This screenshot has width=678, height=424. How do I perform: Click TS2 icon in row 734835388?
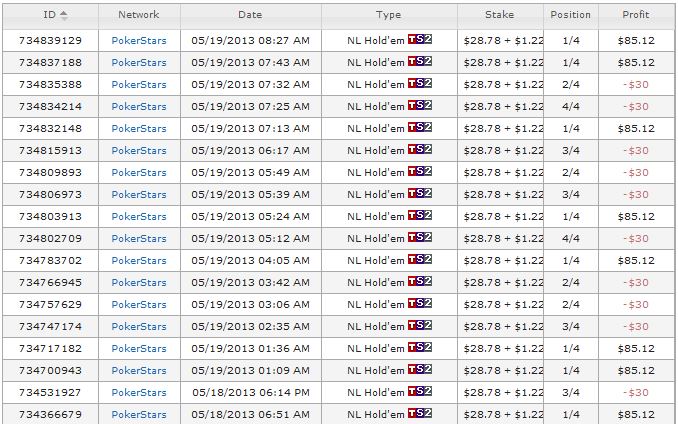click(x=420, y=84)
